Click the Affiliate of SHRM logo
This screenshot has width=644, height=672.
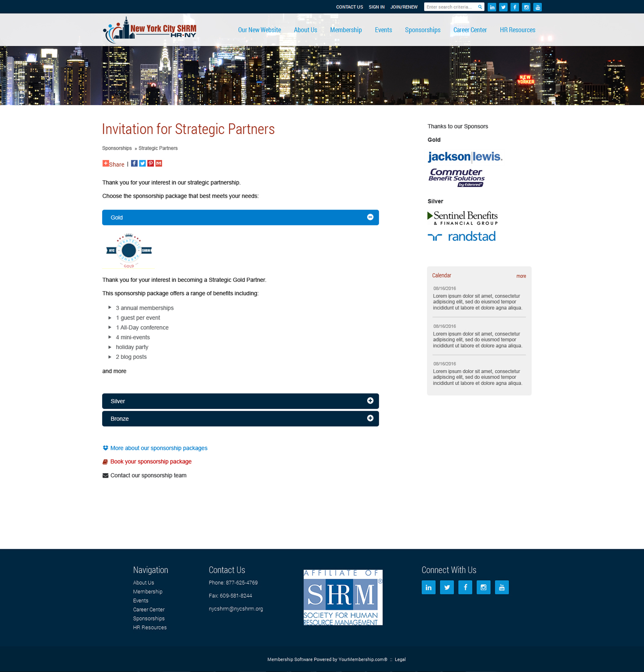click(x=343, y=598)
